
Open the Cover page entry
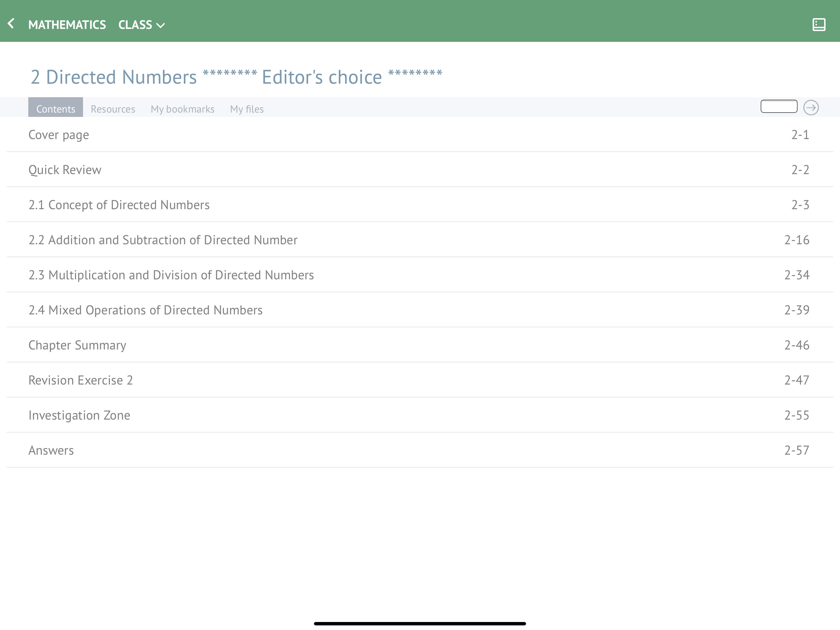[59, 135]
